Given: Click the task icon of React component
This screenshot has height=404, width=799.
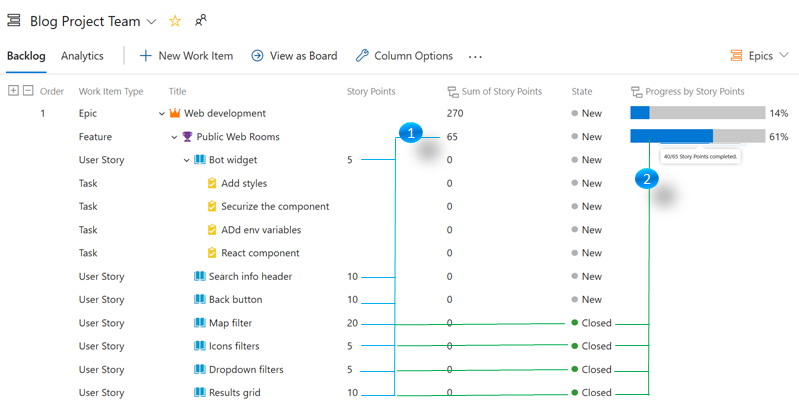Looking at the screenshot, I should [212, 253].
